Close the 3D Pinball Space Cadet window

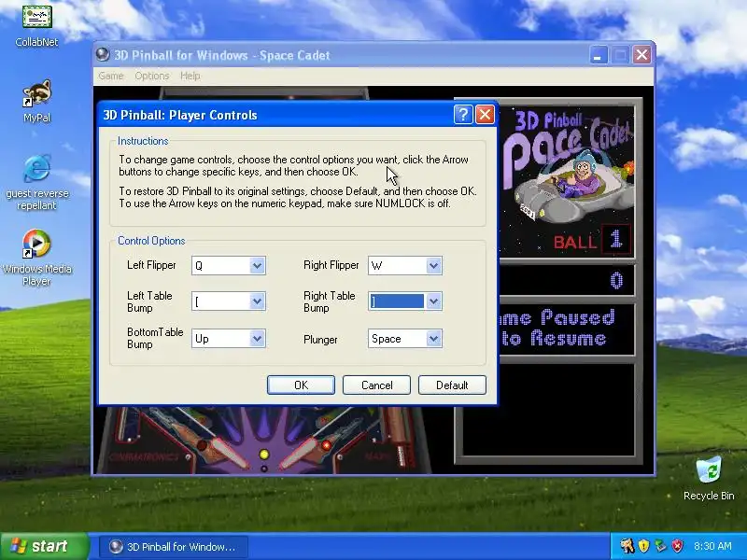(x=641, y=55)
